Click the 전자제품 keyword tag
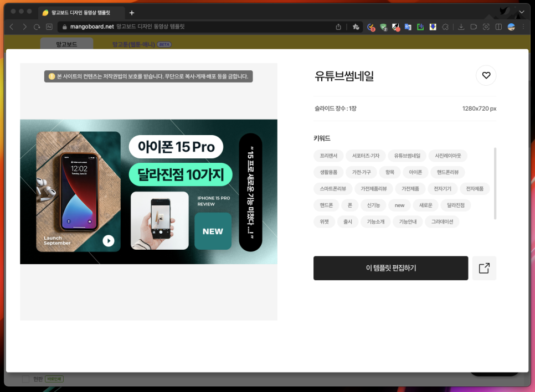This screenshot has height=392, width=535. pyautogui.click(x=475, y=189)
